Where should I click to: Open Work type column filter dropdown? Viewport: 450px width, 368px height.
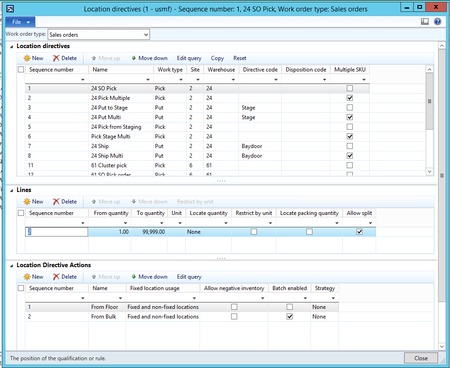click(181, 80)
